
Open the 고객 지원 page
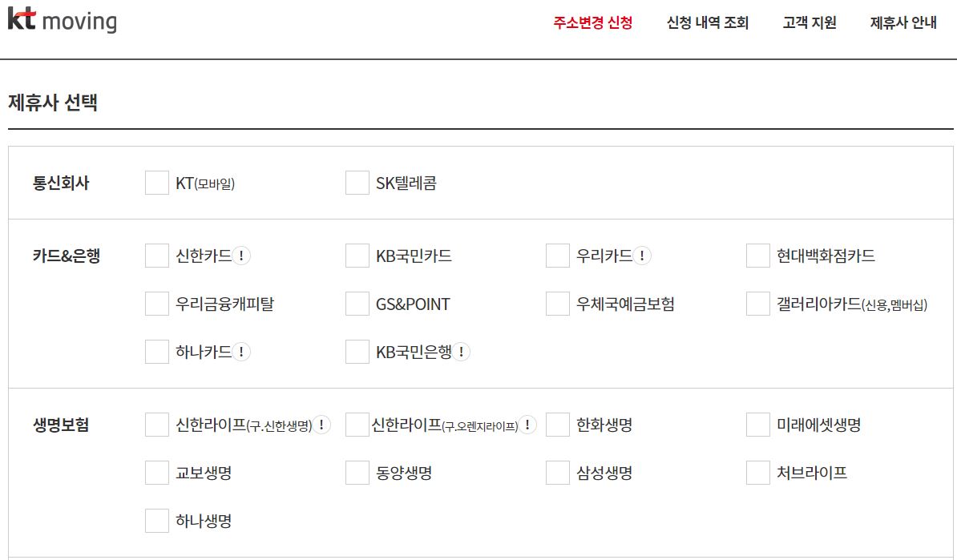point(810,22)
